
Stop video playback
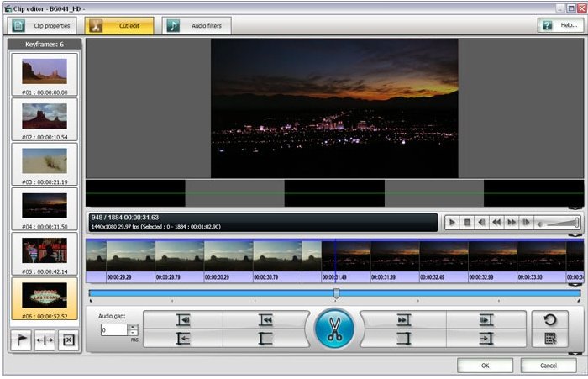(467, 223)
